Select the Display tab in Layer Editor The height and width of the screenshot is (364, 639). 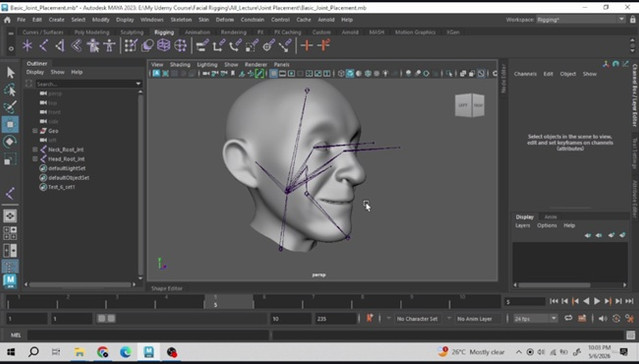[524, 217]
